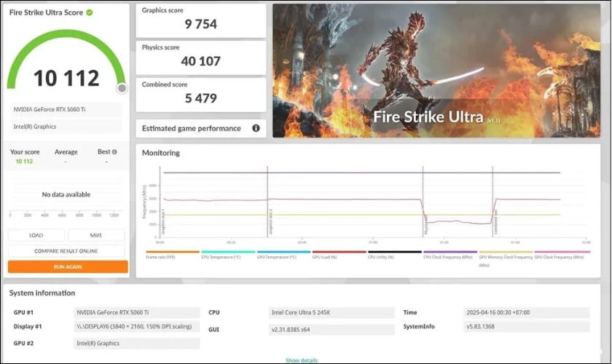Toggle GPU Load red legend series
The height and width of the screenshot is (364, 612).
click(x=339, y=254)
